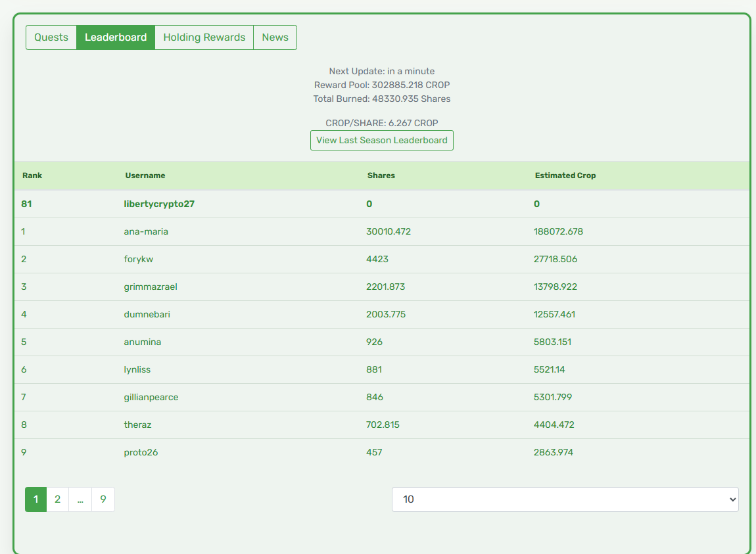Select username ana-maria in leaderboard

coord(146,231)
